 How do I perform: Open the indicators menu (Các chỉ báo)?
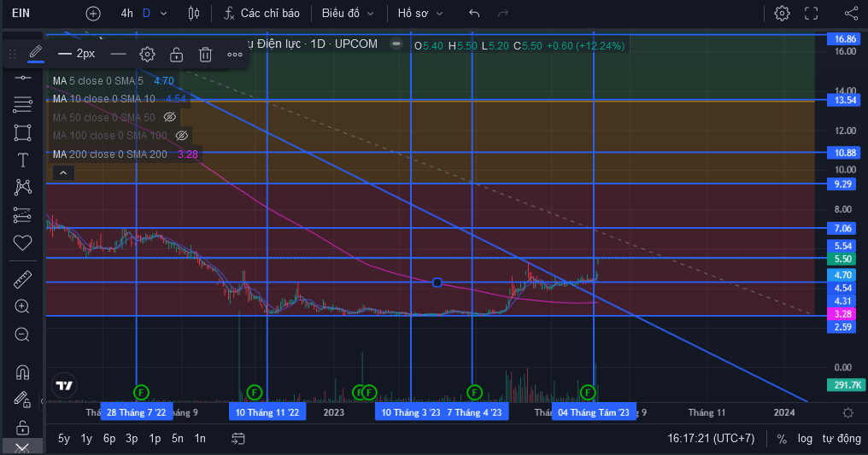pos(261,14)
